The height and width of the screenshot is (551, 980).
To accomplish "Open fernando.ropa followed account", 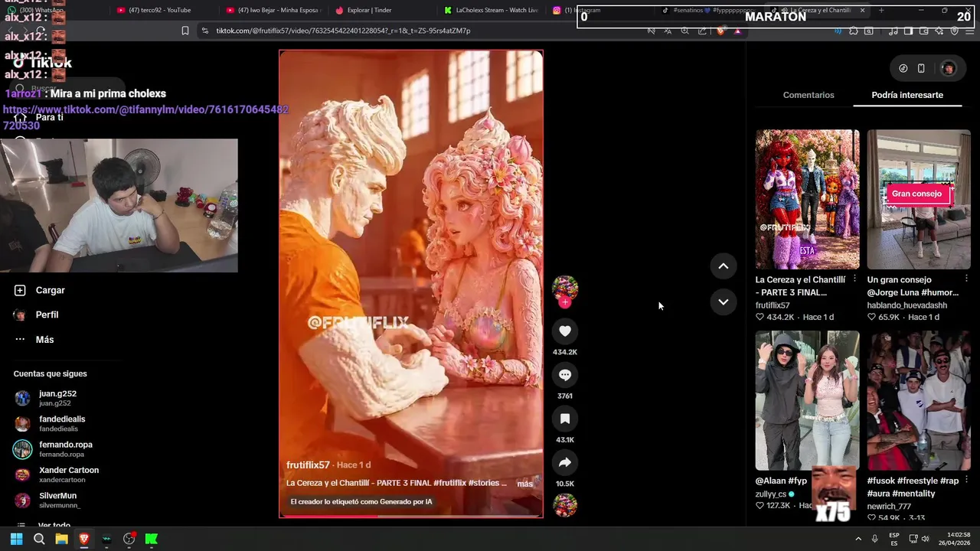I will (54, 449).
